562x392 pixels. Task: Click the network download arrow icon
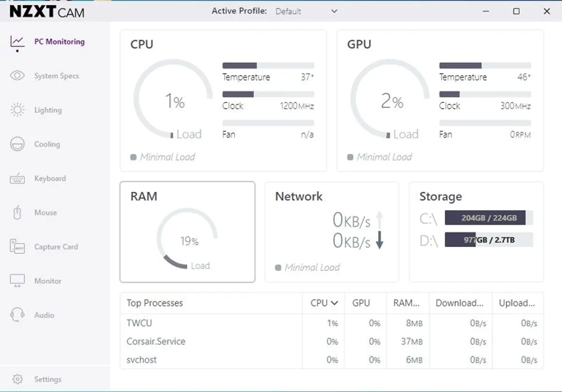[379, 241]
